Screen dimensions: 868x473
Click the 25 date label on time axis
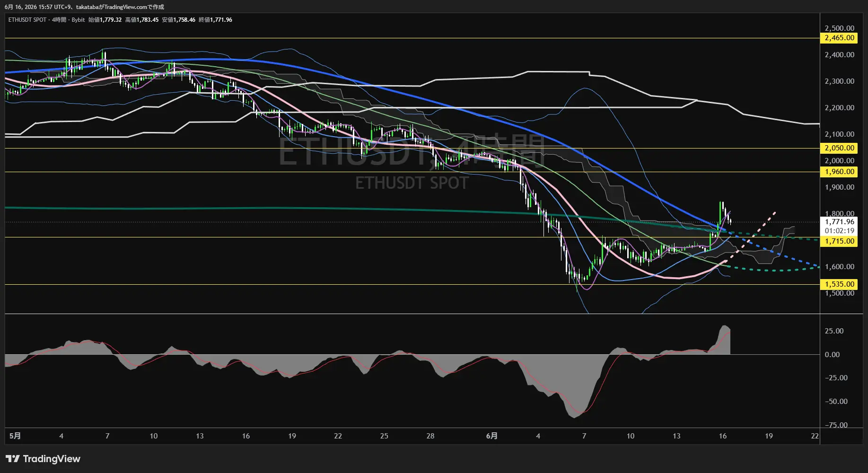click(384, 436)
